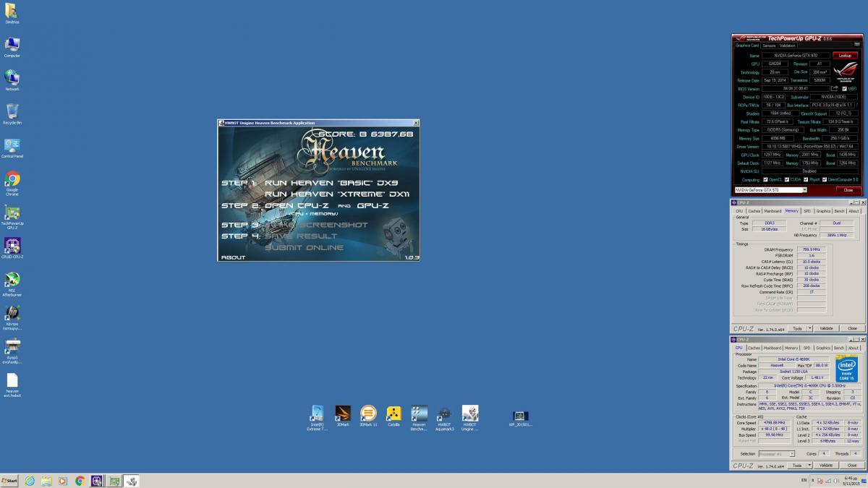Open Windows Explorer from the taskbar
This screenshot has width=868, height=488.
pyautogui.click(x=46, y=481)
